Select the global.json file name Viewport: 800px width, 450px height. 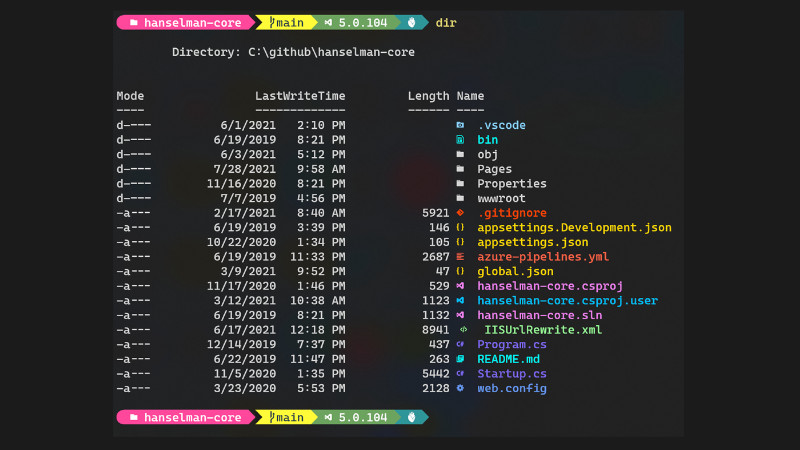(515, 271)
